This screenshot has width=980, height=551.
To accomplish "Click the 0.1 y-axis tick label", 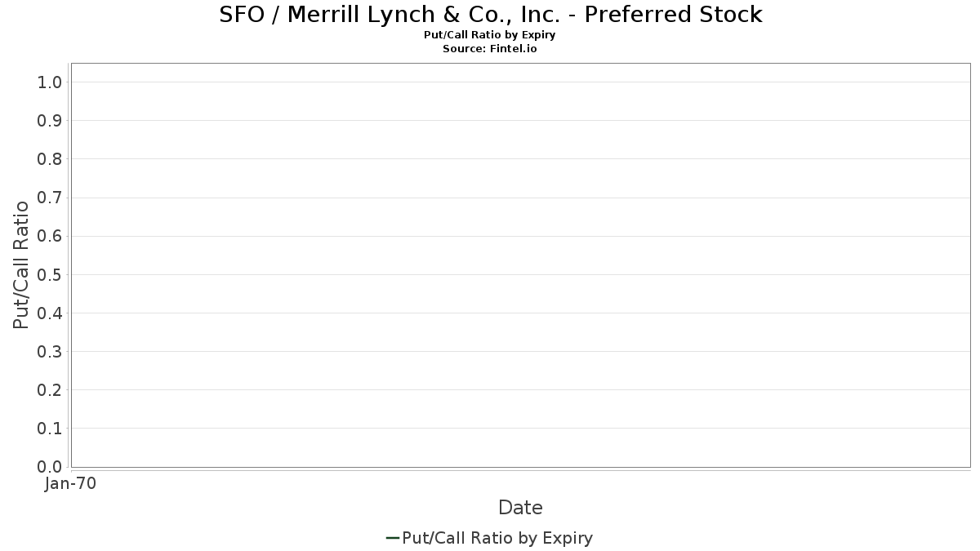I will 50,429.
